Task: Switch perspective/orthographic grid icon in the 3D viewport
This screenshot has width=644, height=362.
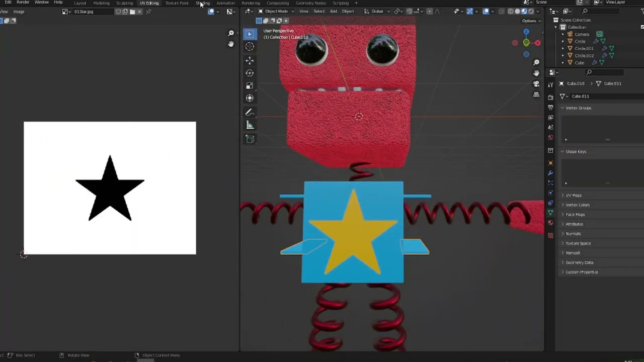Action: tap(536, 95)
